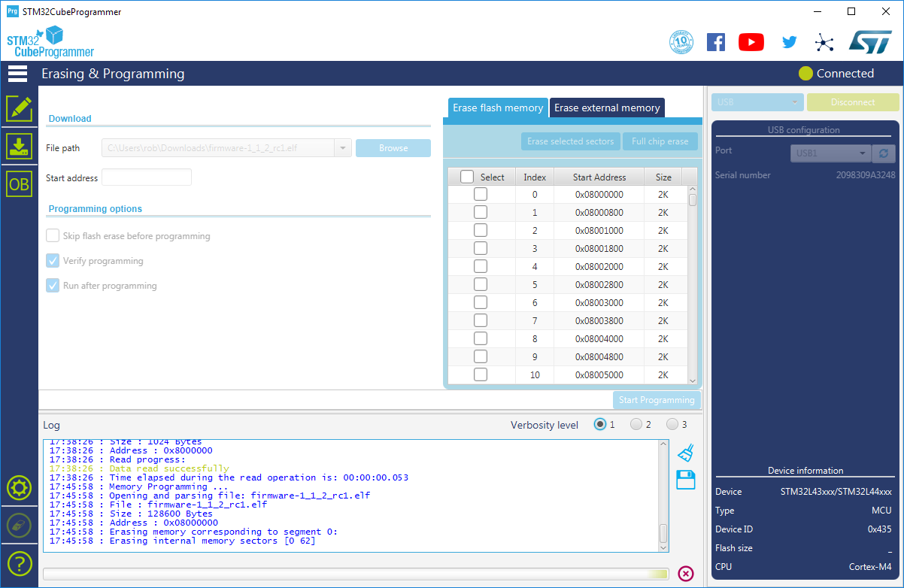Click the Start Address column header
This screenshot has width=904, height=588.
[599, 177]
